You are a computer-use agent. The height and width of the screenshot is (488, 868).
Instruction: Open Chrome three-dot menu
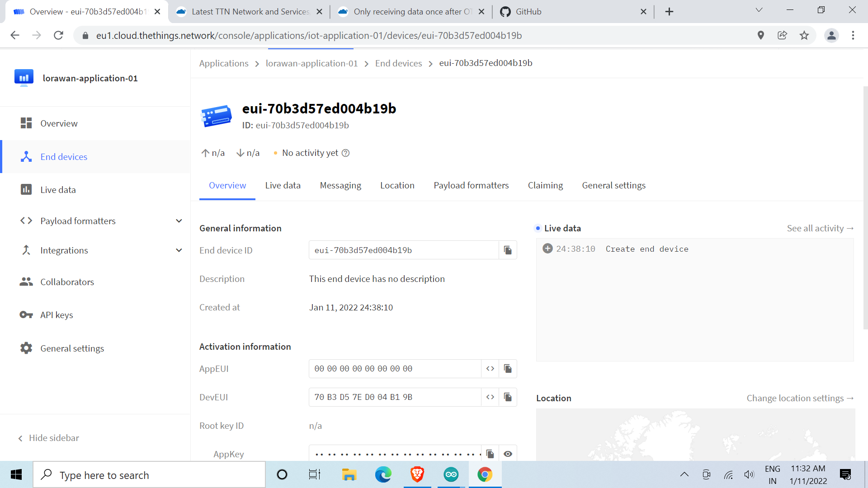tap(853, 35)
